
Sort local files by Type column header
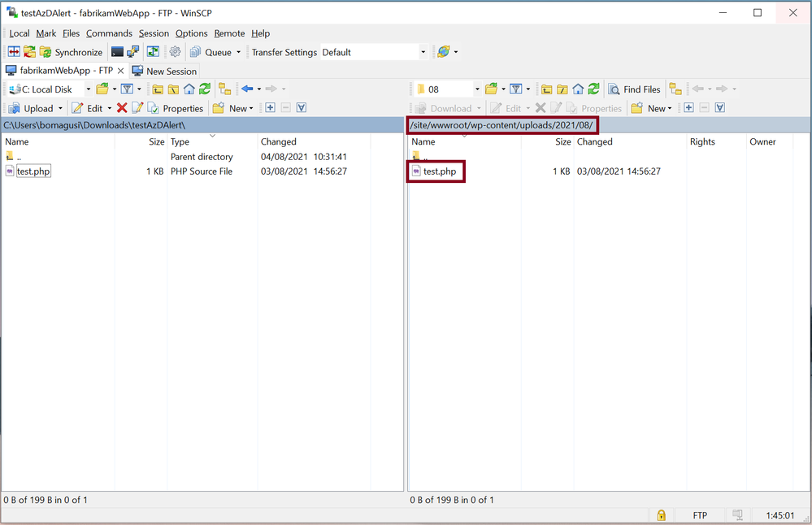click(212, 141)
